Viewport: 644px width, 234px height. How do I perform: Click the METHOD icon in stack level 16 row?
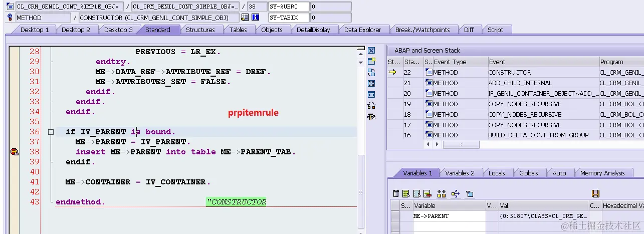tap(429, 135)
